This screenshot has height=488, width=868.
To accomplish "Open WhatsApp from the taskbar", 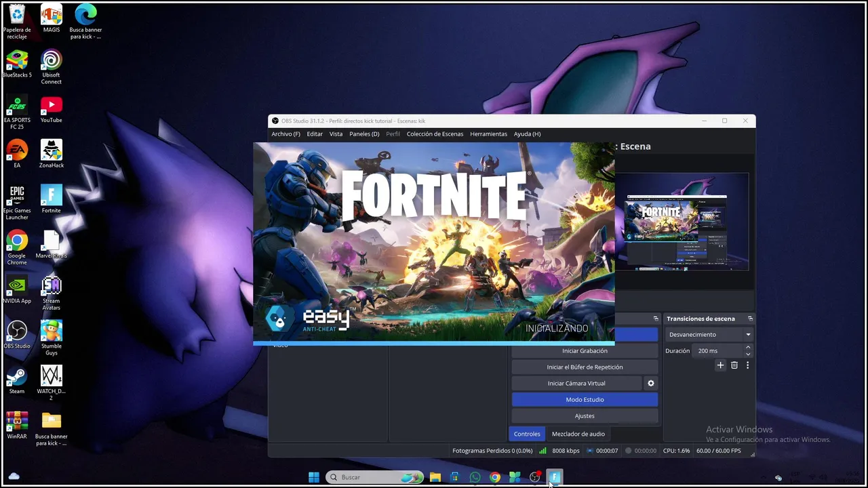I will pyautogui.click(x=475, y=477).
